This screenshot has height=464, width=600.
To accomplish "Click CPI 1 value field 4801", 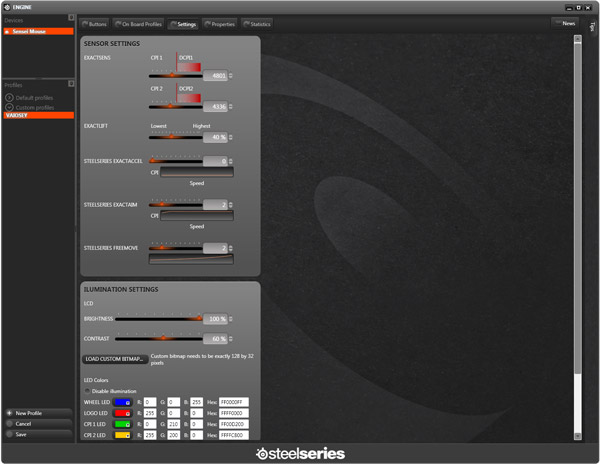I will (215, 76).
